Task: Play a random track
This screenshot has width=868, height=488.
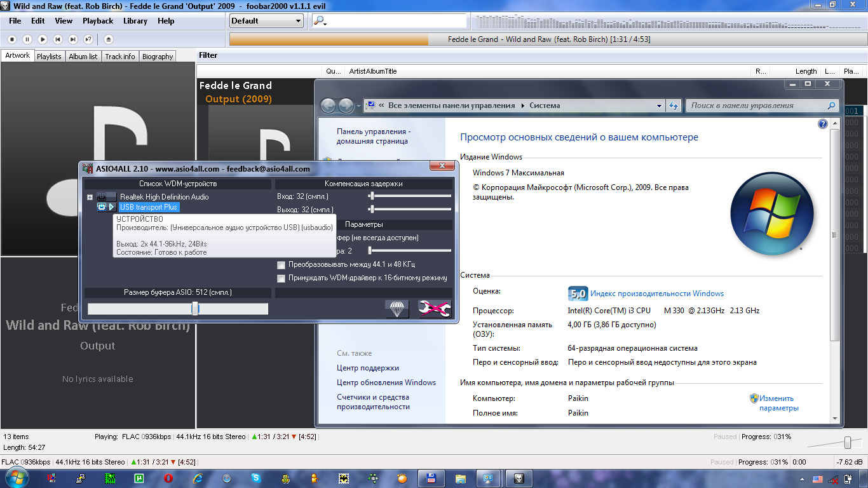Action: (88, 39)
